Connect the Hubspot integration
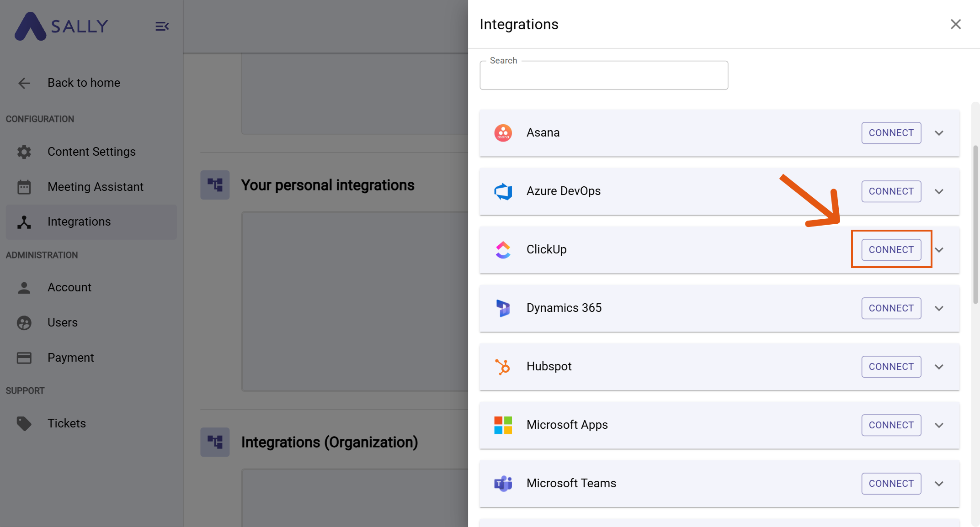 point(891,367)
